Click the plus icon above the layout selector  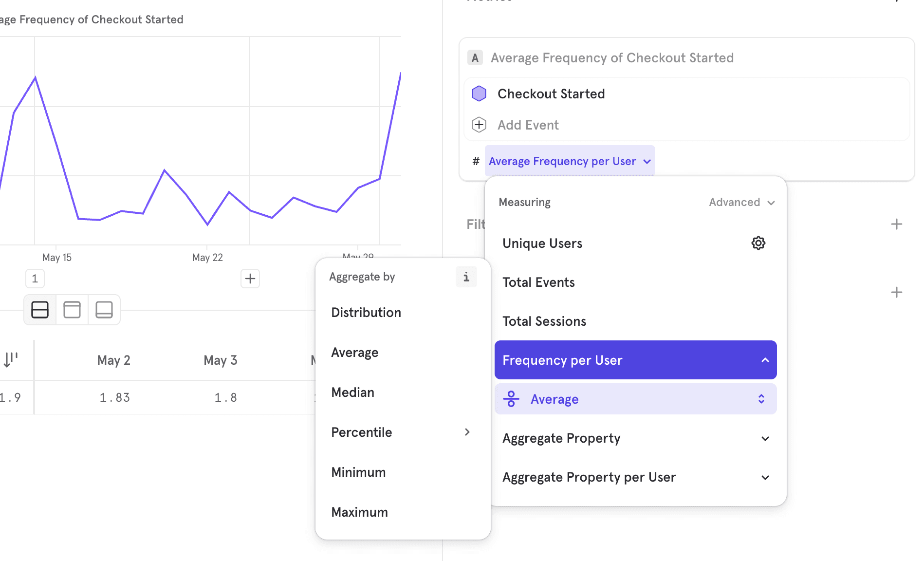(x=250, y=278)
